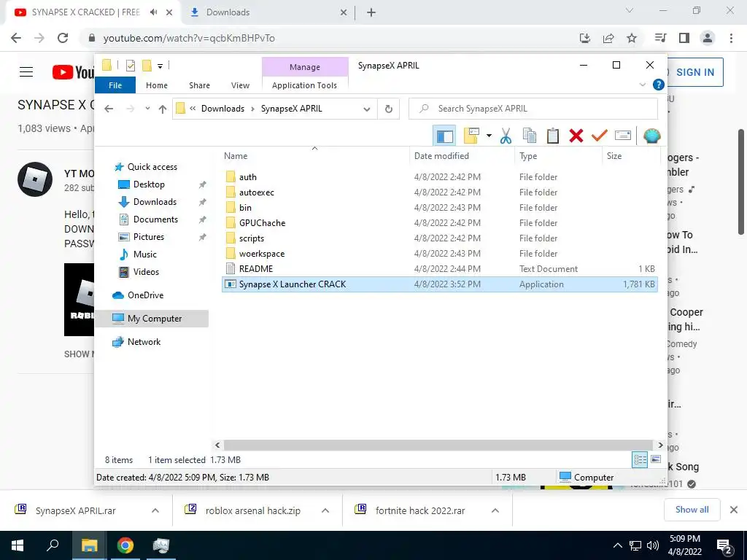Select My Computer in navigation pane
Image resolution: width=747 pixels, height=560 pixels.
coord(155,319)
